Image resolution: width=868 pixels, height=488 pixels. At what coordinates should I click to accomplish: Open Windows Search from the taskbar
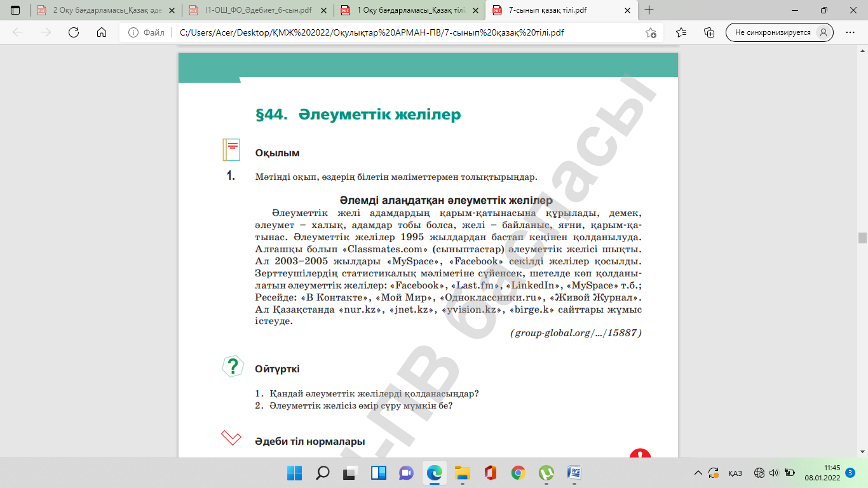[x=322, y=473]
